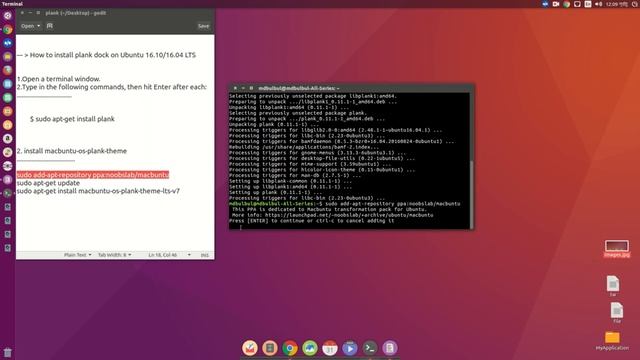Image resolution: width=640 pixels, height=360 pixels.
Task: Click the Save button in gedit
Action: 203,26
